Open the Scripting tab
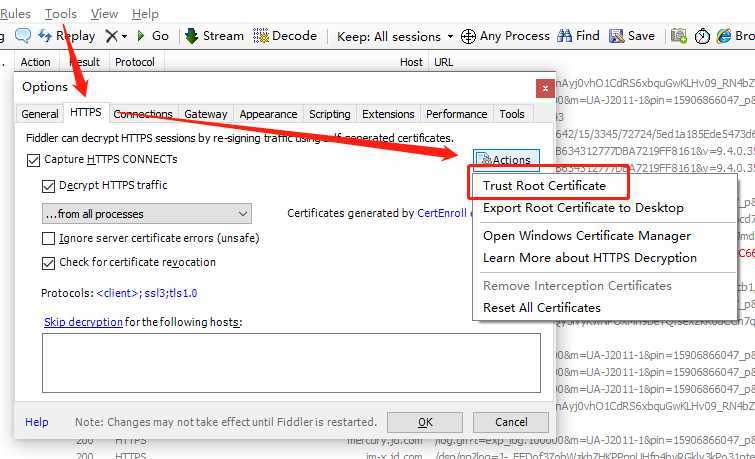The width and height of the screenshot is (755, 459). [x=330, y=114]
